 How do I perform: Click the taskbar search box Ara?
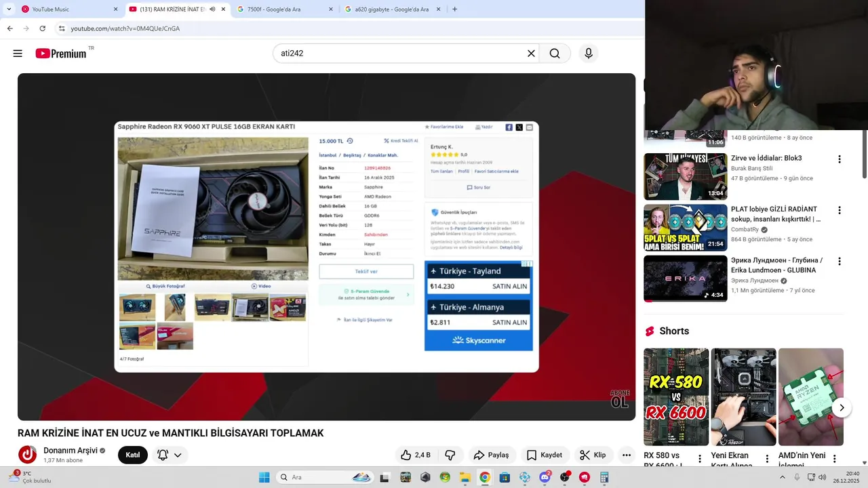tap(325, 477)
